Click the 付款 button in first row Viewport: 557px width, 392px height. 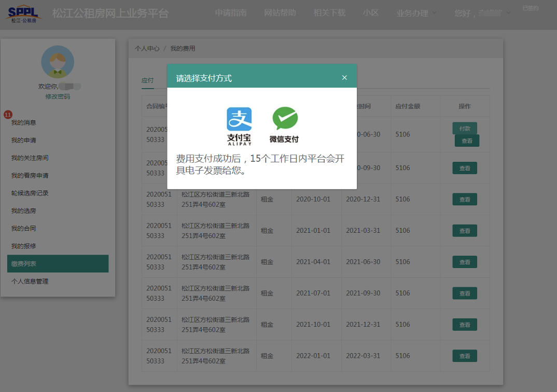[x=465, y=128]
